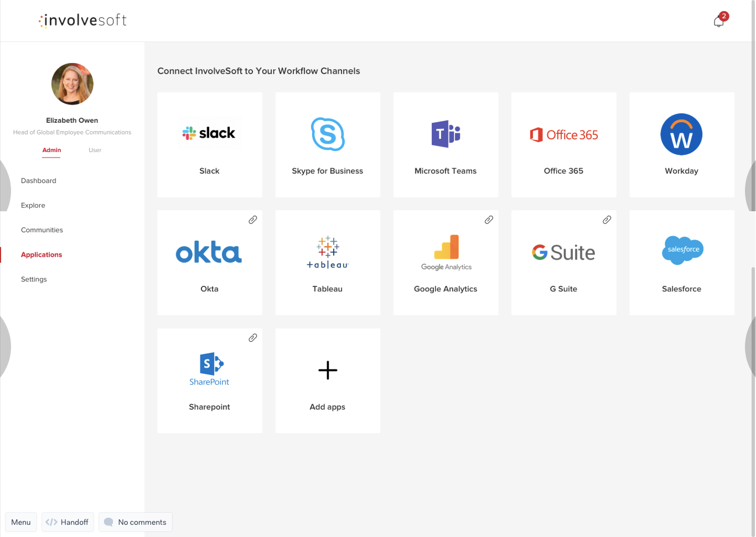The width and height of the screenshot is (756, 537).
Task: Click Head of Global Employee Communications text
Action: 72,133
